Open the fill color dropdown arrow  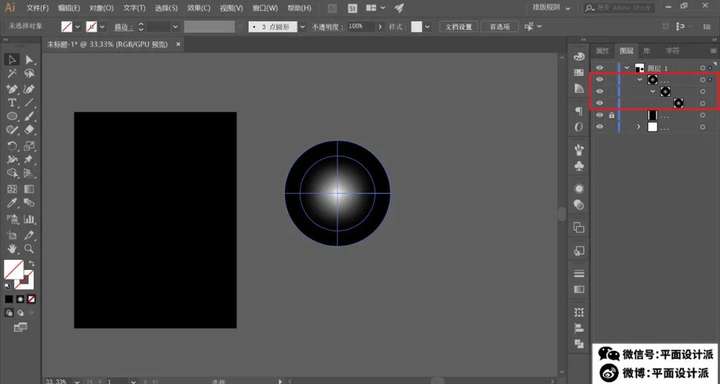pyautogui.click(x=78, y=27)
